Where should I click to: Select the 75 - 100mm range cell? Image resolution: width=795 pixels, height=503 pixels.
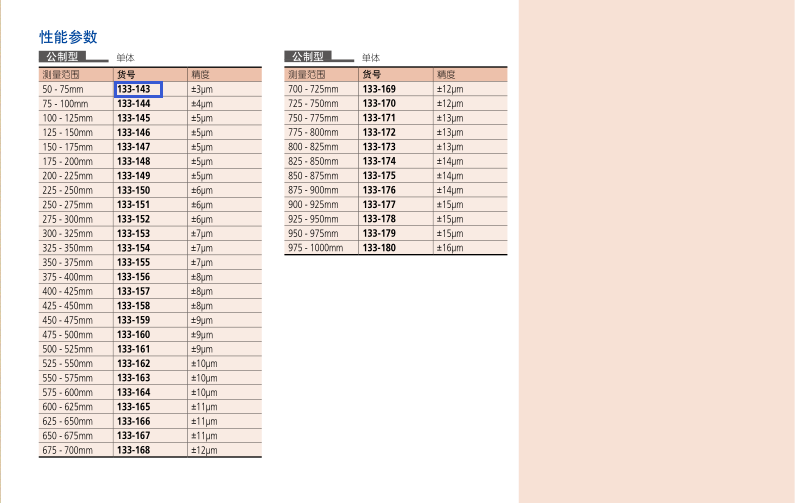(x=65, y=104)
